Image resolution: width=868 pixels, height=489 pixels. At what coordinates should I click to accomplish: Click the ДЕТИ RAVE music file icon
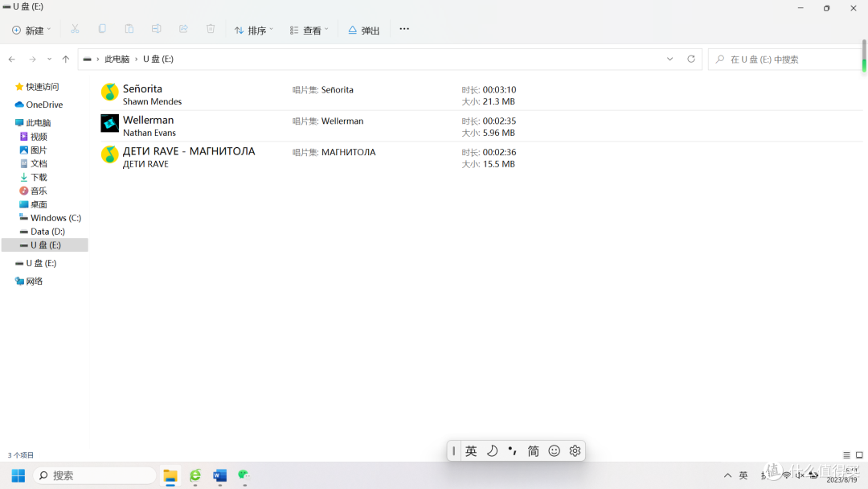pos(109,154)
